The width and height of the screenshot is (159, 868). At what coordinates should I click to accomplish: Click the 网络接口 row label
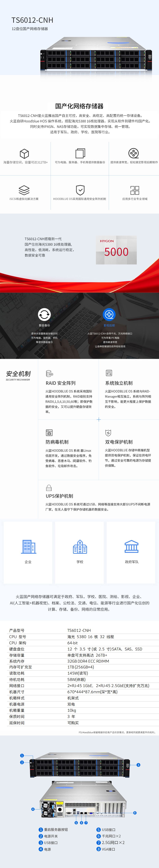[17, 686]
